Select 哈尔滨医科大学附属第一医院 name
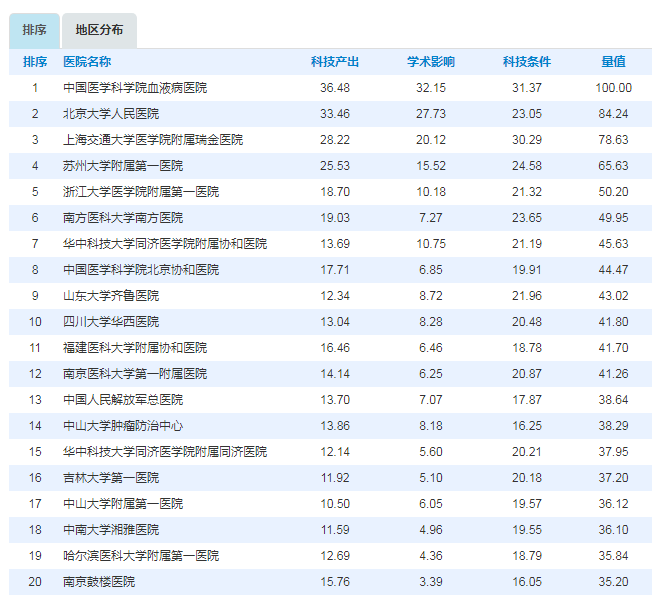Image resolution: width=662 pixels, height=606 pixels. tap(141, 556)
